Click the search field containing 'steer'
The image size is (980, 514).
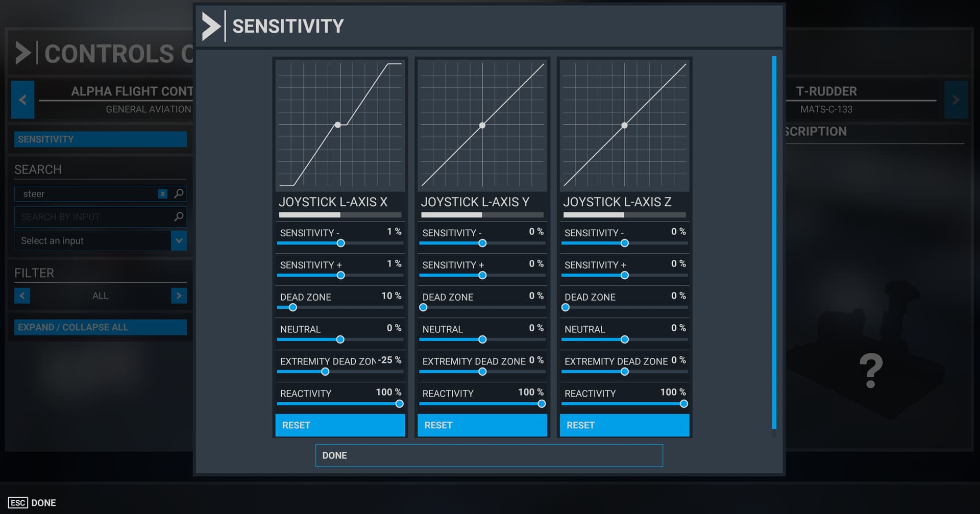pos(101,194)
